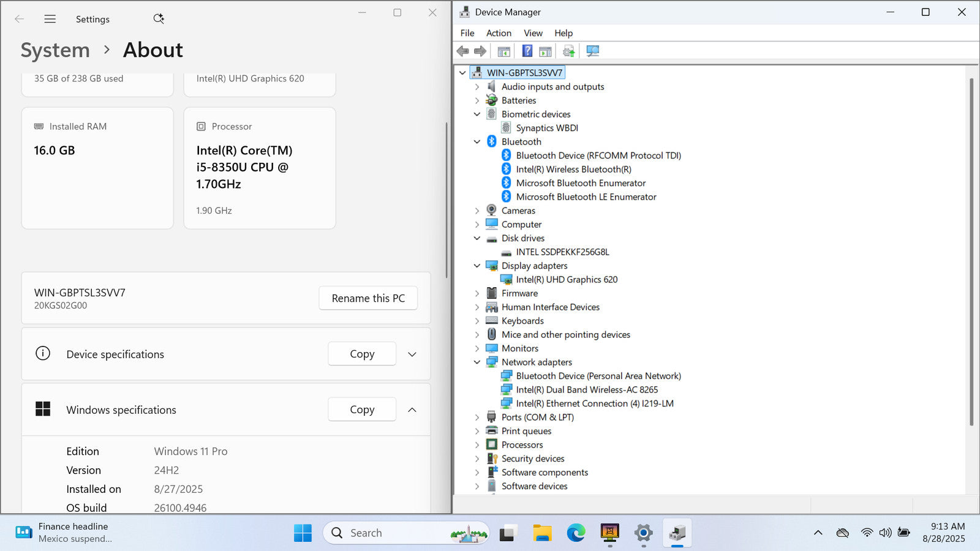Collapse the Disk drives category
The height and width of the screenshot is (551, 980).
[x=477, y=238]
